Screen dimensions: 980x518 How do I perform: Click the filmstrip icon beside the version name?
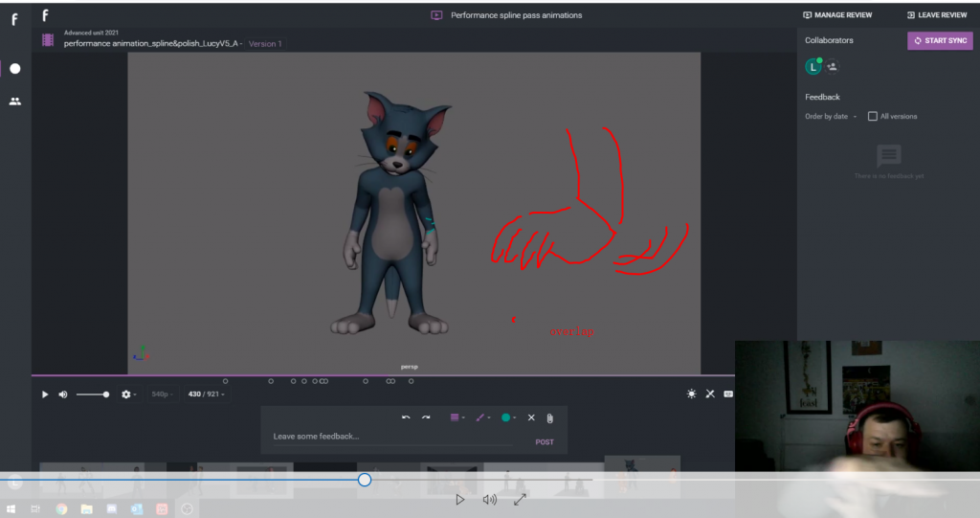click(x=48, y=40)
